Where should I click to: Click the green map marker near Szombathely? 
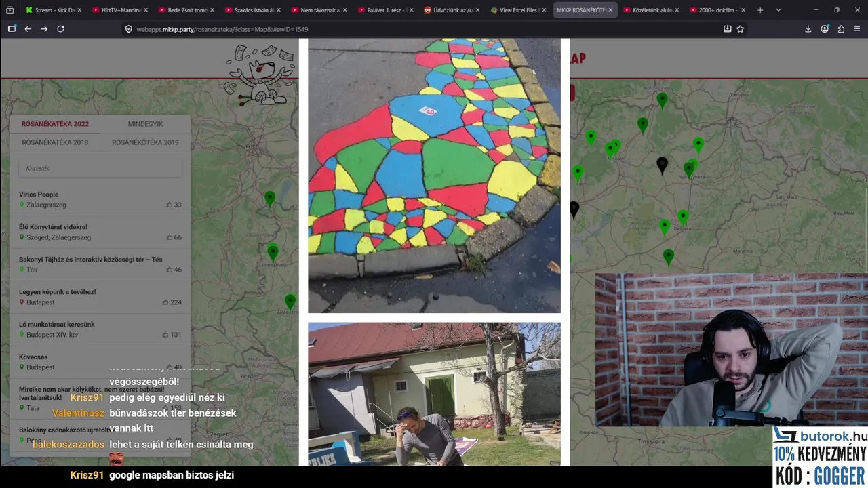click(273, 253)
